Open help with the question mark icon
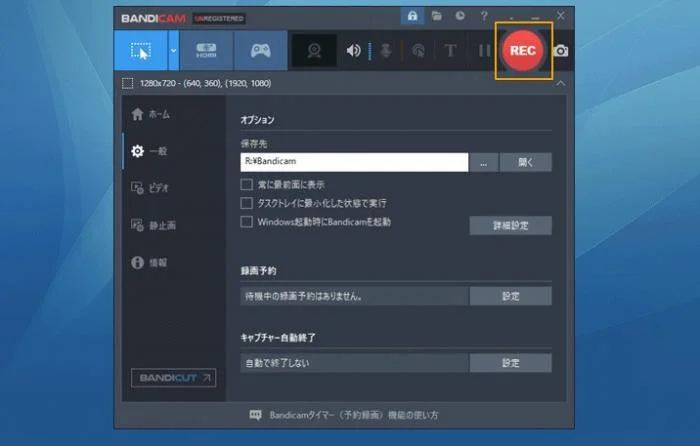The width and height of the screenshot is (700, 446). click(x=484, y=17)
